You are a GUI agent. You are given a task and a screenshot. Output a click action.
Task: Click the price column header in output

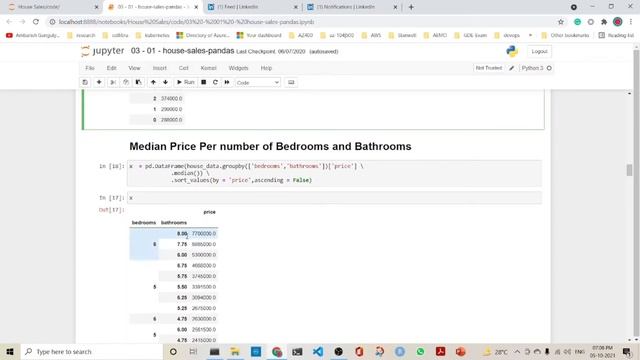tap(209, 212)
